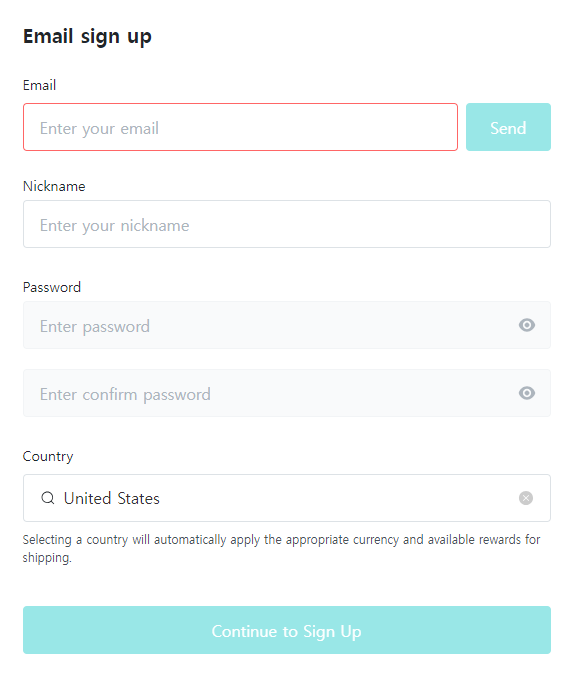The width and height of the screenshot is (575, 674).
Task: Click into the Enter confirm password field
Action: click(287, 393)
